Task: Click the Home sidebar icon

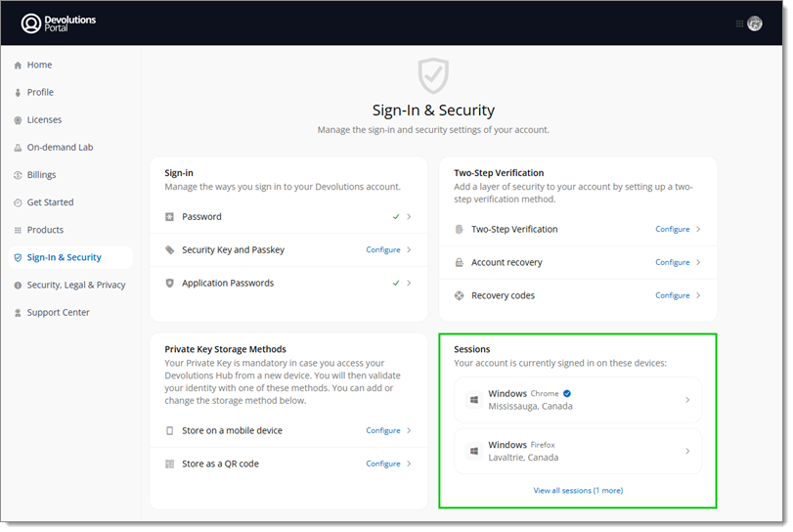Action: [x=18, y=66]
